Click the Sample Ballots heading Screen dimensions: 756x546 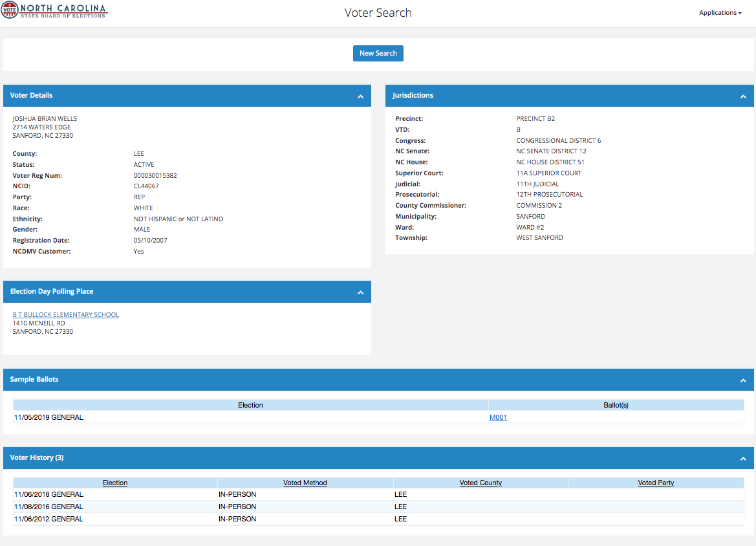pyautogui.click(x=34, y=380)
